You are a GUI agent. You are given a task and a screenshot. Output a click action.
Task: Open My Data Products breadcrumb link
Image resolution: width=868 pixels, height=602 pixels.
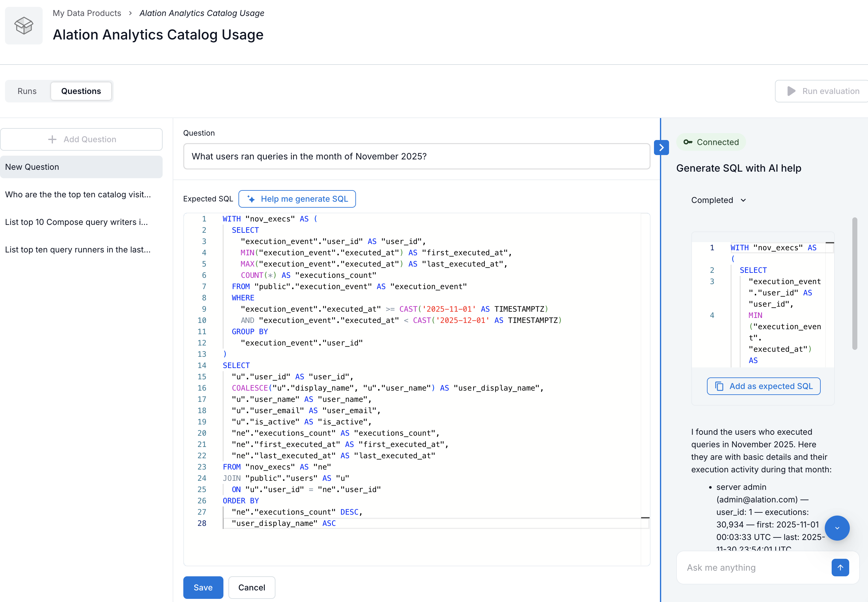pyautogui.click(x=87, y=13)
